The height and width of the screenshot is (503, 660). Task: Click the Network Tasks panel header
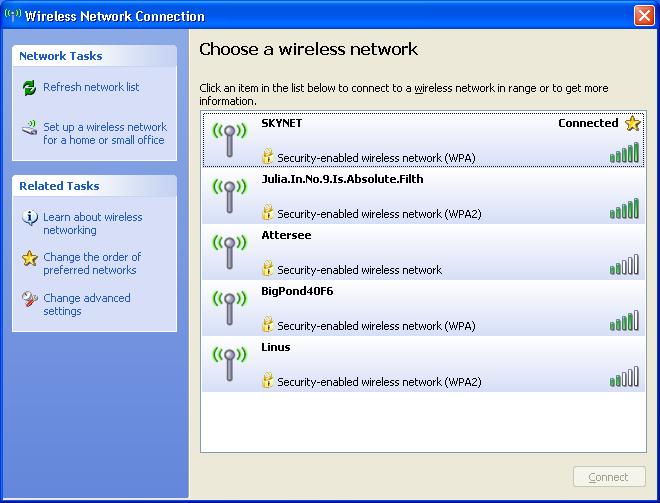click(x=94, y=56)
